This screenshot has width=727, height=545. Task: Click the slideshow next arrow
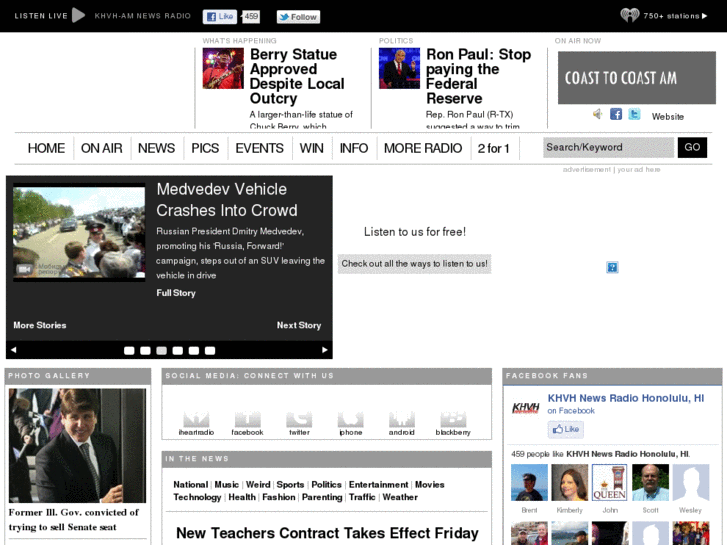(325, 350)
